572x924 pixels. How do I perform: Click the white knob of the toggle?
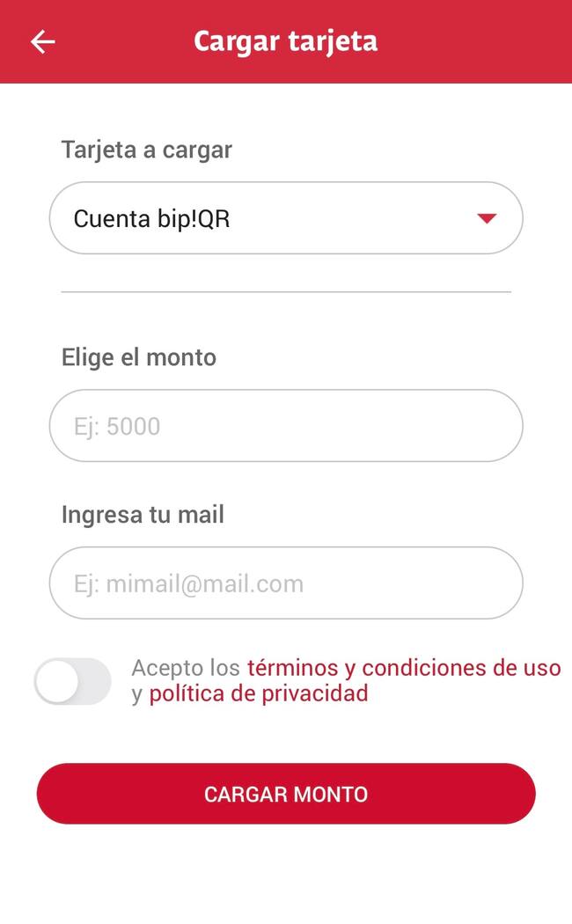pos(58,681)
